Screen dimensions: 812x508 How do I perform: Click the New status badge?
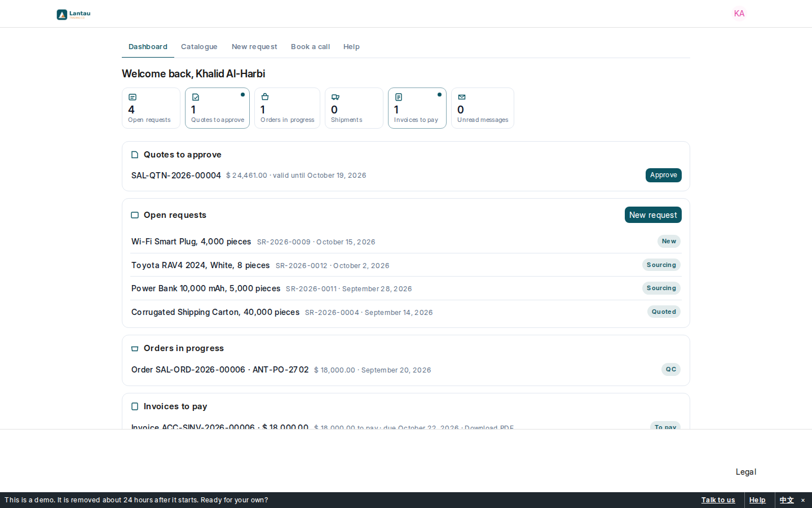point(669,241)
